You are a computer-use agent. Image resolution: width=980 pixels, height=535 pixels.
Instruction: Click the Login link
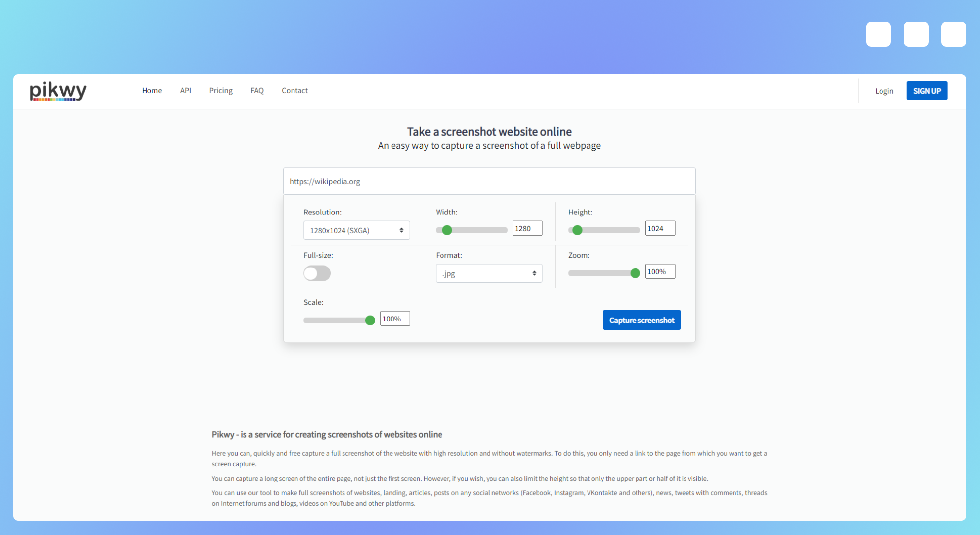884,91
